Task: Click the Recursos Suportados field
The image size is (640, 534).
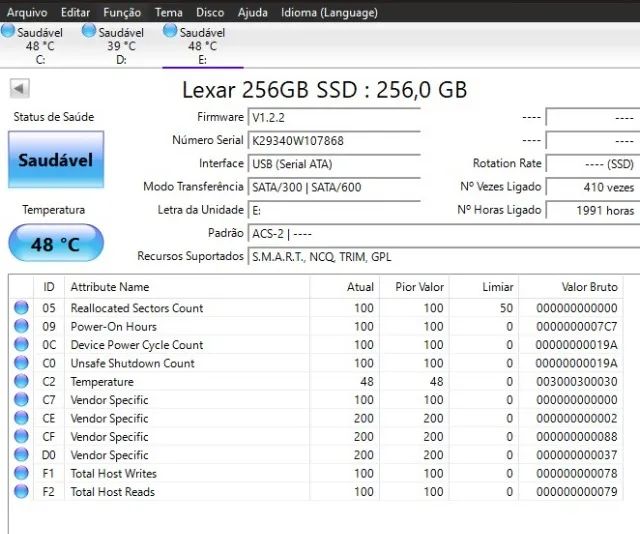Action: (x=444, y=257)
